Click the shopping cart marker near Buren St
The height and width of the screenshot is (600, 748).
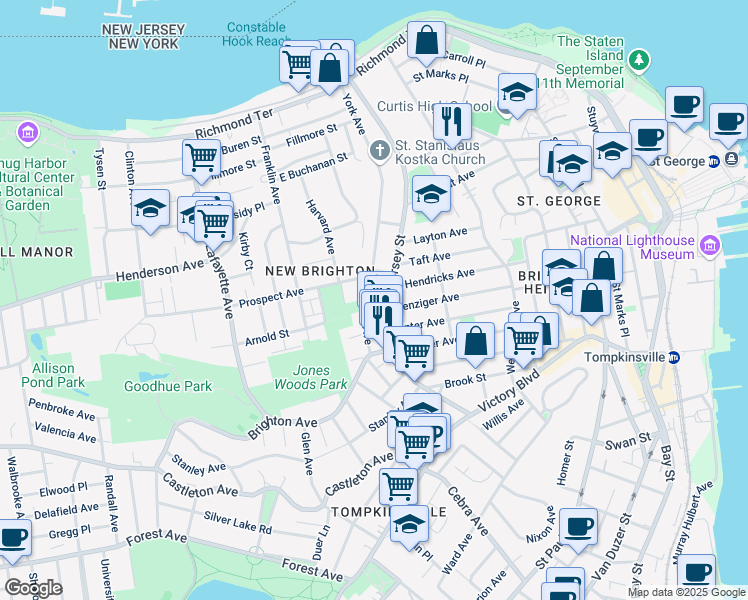pyautogui.click(x=201, y=159)
